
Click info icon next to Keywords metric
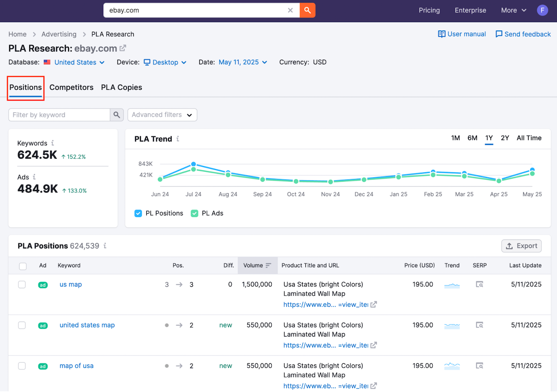53,143
